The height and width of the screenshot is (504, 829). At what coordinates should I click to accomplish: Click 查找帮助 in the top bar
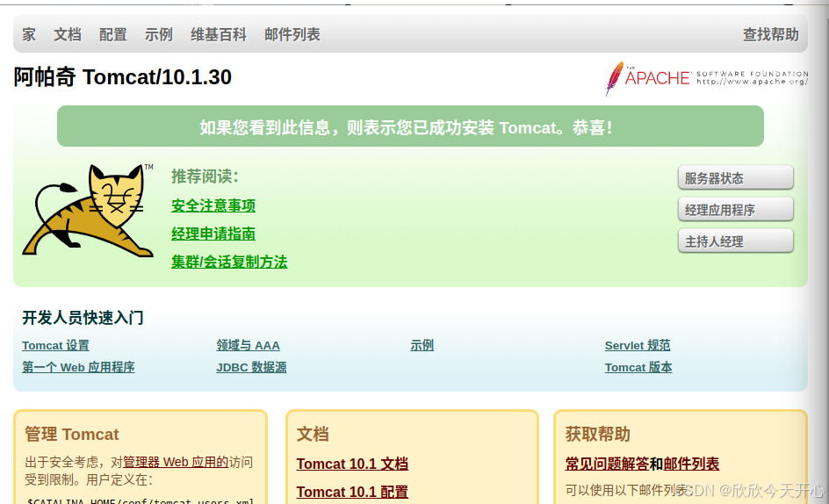(771, 35)
